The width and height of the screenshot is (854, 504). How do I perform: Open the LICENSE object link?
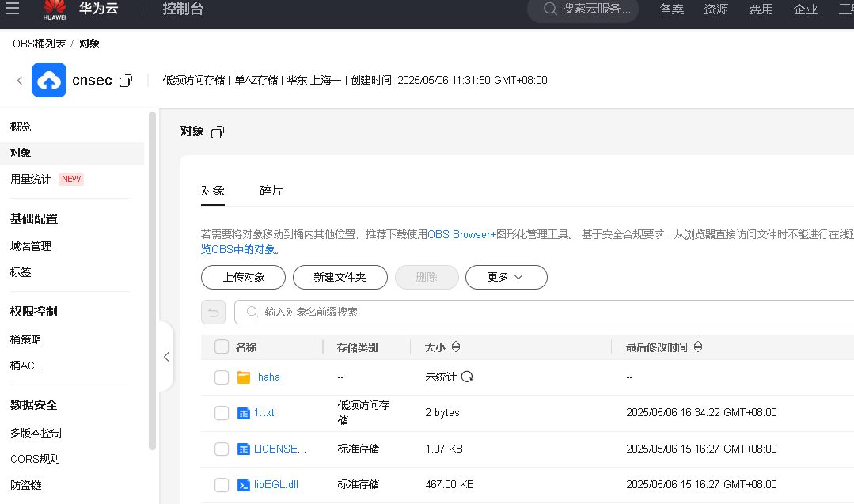(x=280, y=449)
